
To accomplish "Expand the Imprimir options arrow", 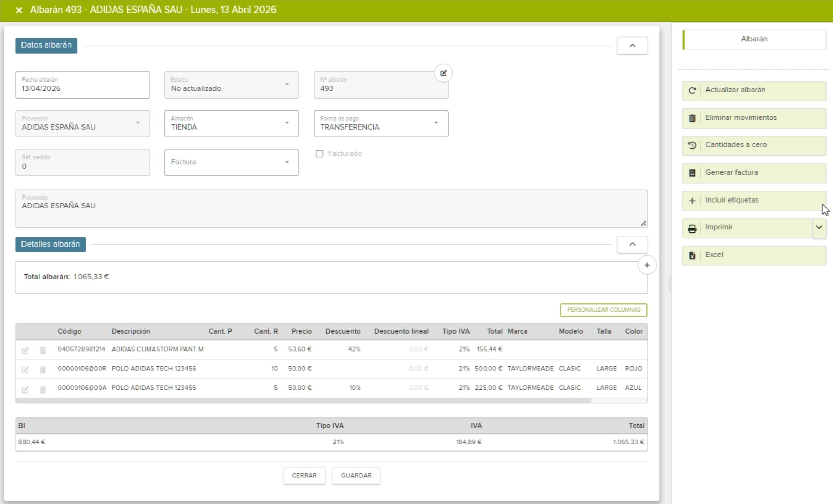I will pos(819,227).
